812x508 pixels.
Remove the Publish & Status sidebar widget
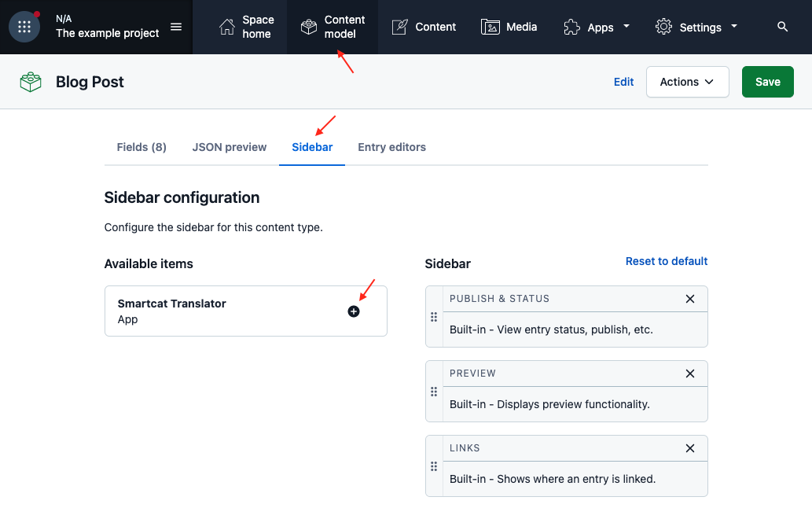[x=690, y=299]
